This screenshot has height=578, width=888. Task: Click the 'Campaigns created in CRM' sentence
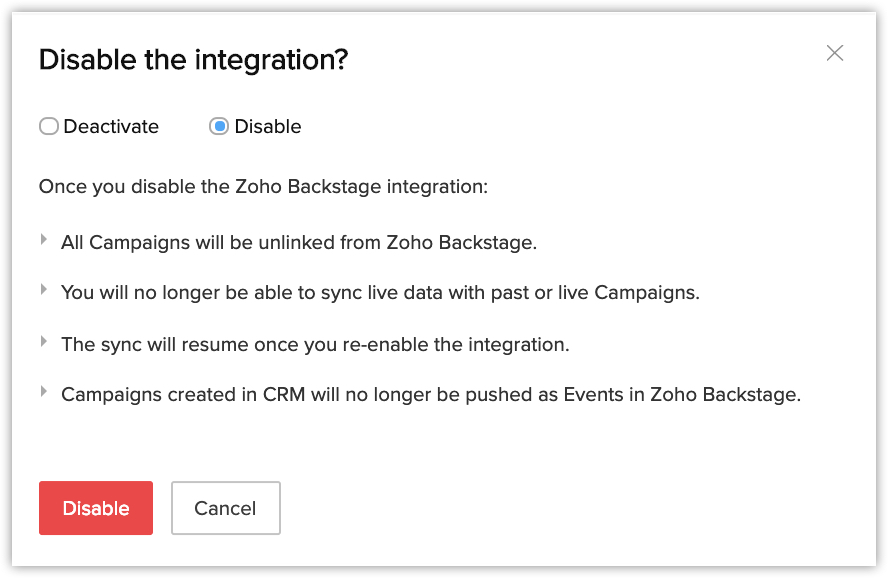click(x=431, y=395)
